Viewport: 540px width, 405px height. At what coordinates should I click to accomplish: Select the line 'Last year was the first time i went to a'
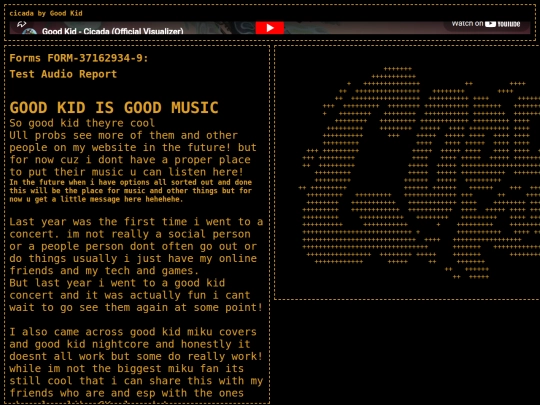pyautogui.click(x=136, y=221)
